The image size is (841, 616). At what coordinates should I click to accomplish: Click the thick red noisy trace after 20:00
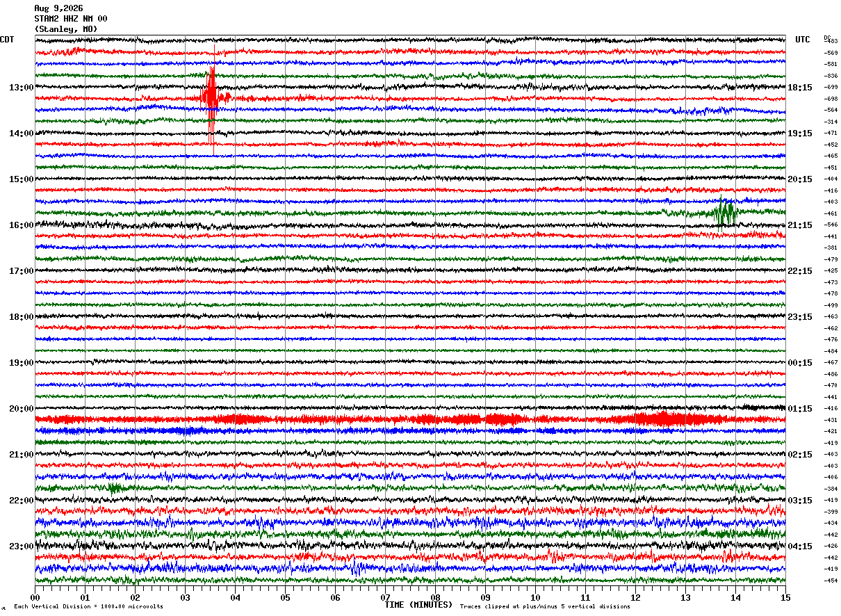410,419
